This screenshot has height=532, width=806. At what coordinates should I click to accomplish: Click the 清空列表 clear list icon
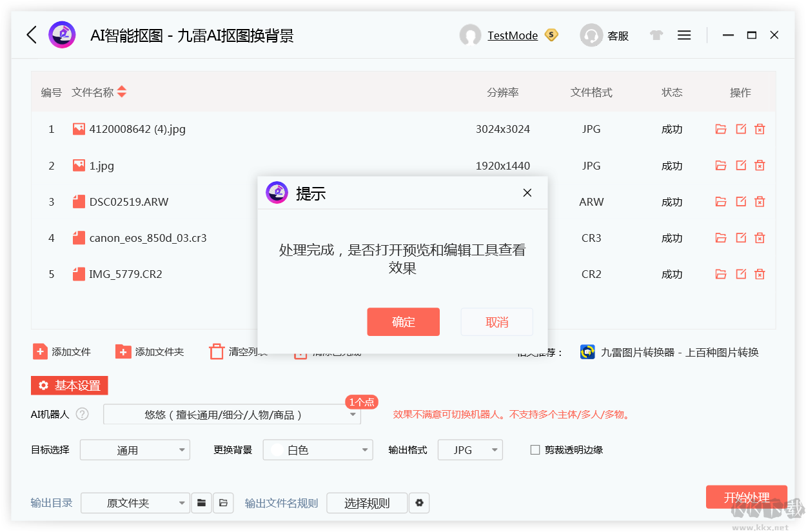click(217, 351)
